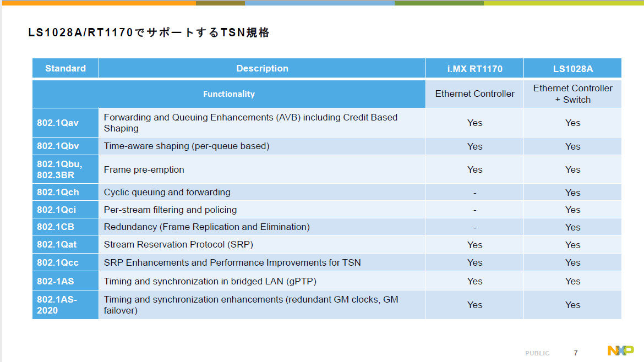Click the Ethernet Controller + Switch cell
This screenshot has height=362, width=644.
click(x=572, y=94)
